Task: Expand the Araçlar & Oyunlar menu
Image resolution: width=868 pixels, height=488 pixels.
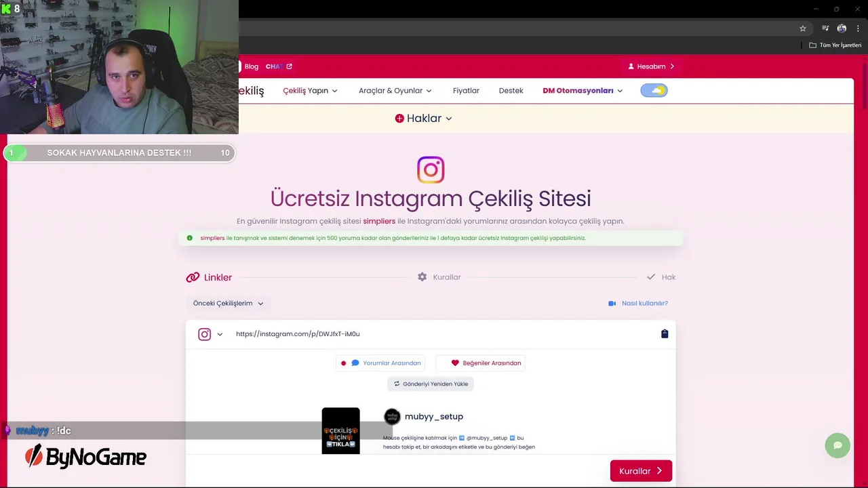Action: point(395,91)
